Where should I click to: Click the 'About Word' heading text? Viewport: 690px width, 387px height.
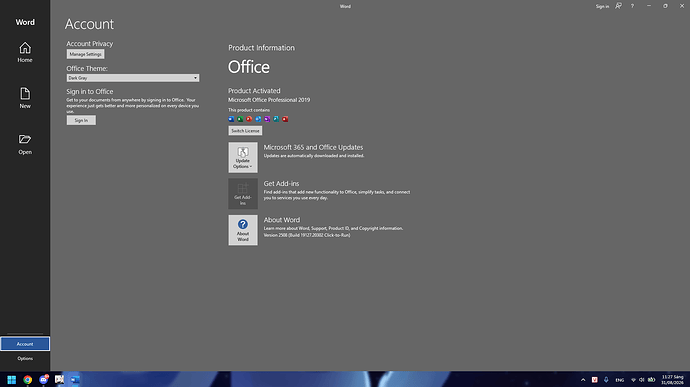pyautogui.click(x=282, y=220)
